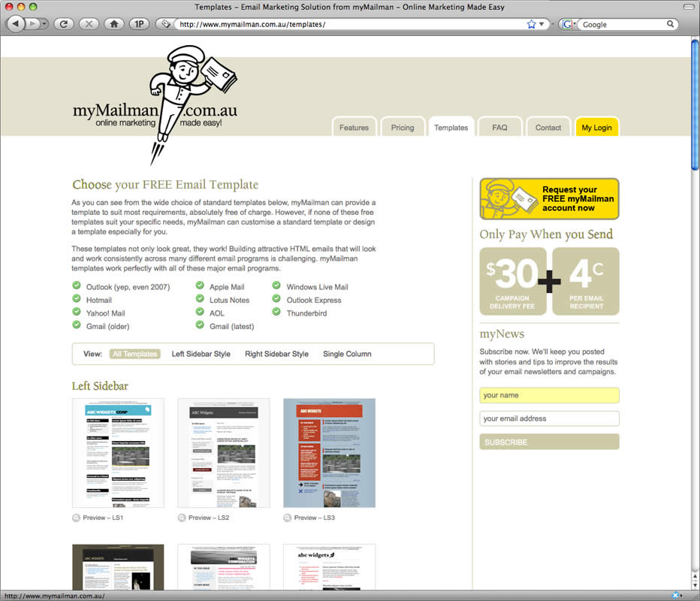Open the LS1 template thumbnail
Viewport: 700px width, 601px height.
118,453
